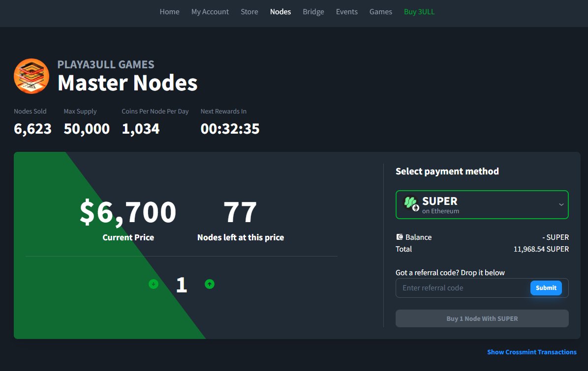Go to the Home menu item
This screenshot has width=588, height=371.
169,12
